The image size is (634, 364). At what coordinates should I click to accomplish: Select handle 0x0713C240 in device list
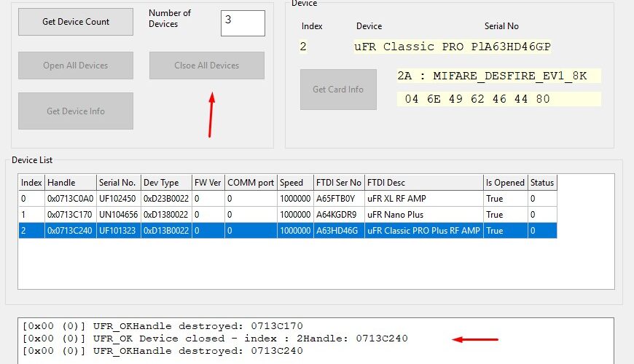click(x=69, y=231)
